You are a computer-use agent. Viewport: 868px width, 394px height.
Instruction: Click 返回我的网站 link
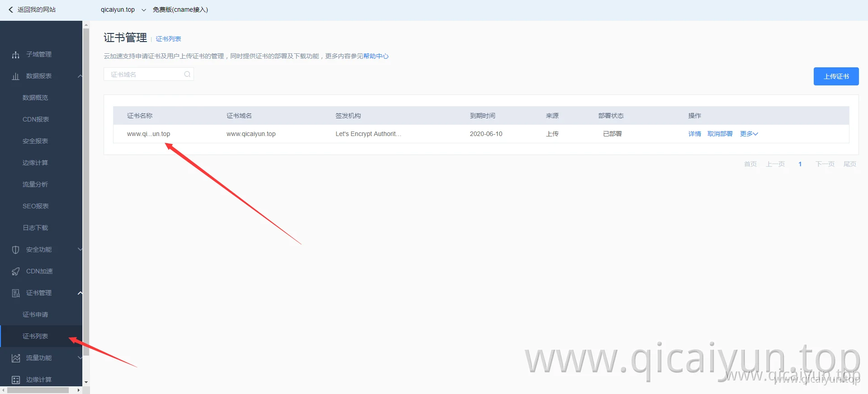pos(37,9)
